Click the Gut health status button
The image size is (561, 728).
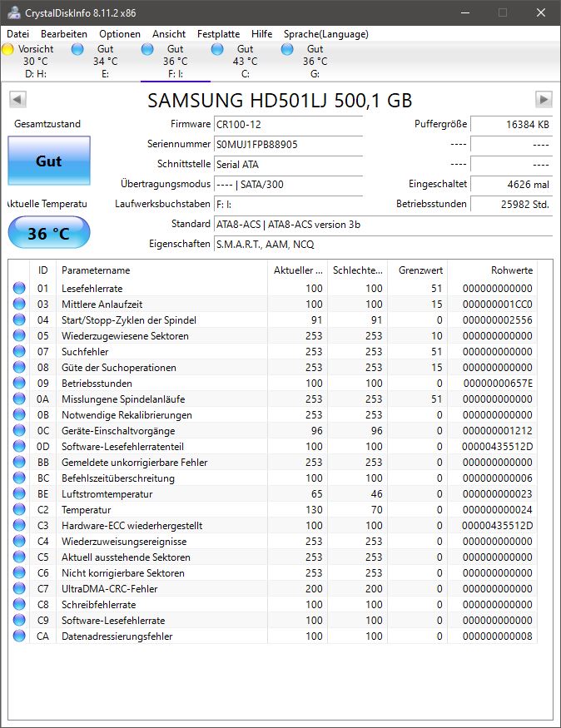[49, 161]
